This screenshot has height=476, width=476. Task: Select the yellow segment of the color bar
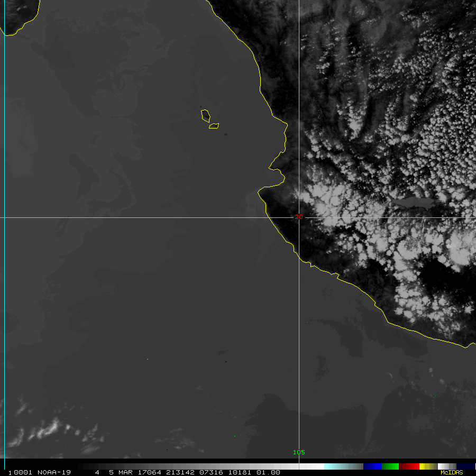[428, 466]
